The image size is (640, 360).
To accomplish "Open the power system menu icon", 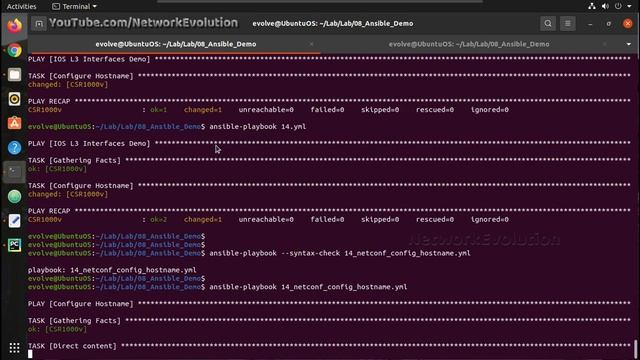I will [x=618, y=6].
